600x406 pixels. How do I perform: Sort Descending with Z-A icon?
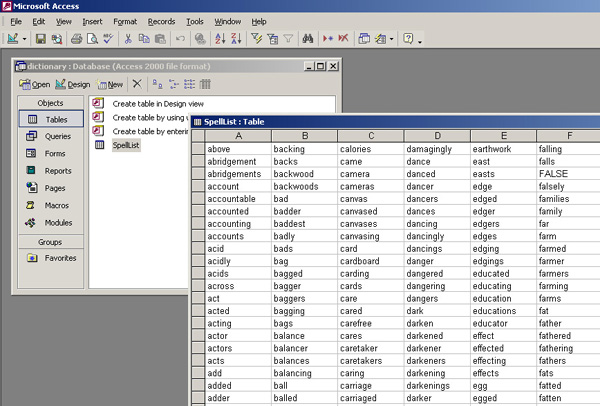tap(236, 39)
